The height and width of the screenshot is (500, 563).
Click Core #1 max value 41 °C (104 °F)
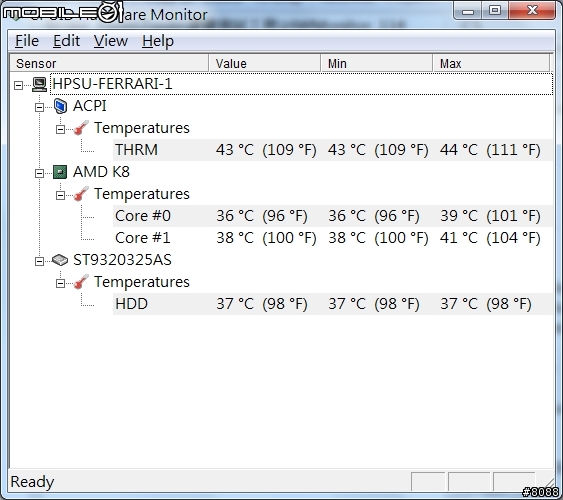[x=490, y=238]
